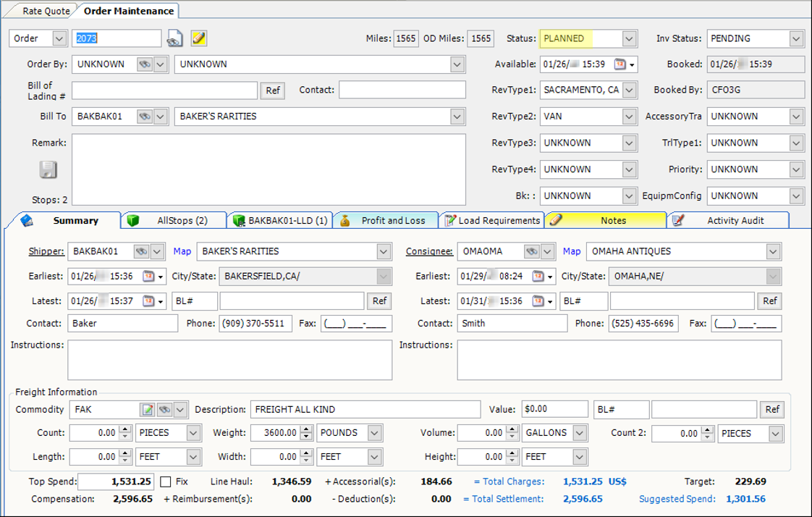Screen dimensions: 812x517
Task: Click the floppy disk save icon under Remark
Action: pos(48,169)
